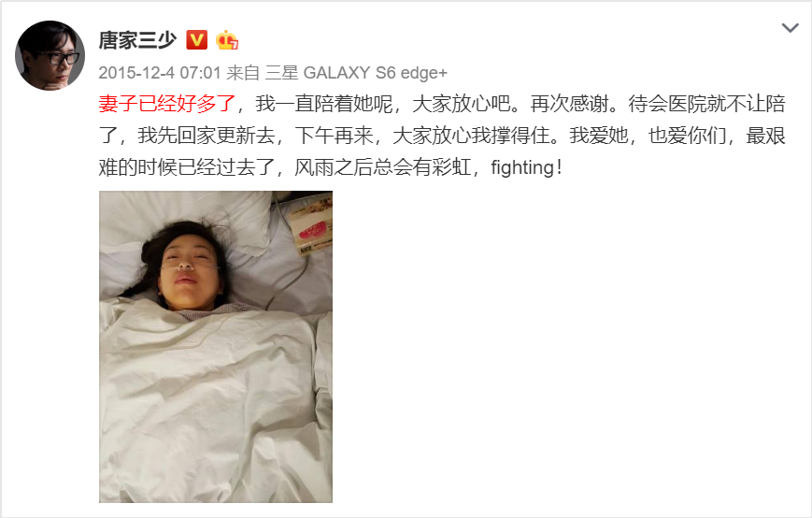The image size is (812, 518).
Task: Click the post text line starting 了，我先回家更新去
Action: coord(442,136)
